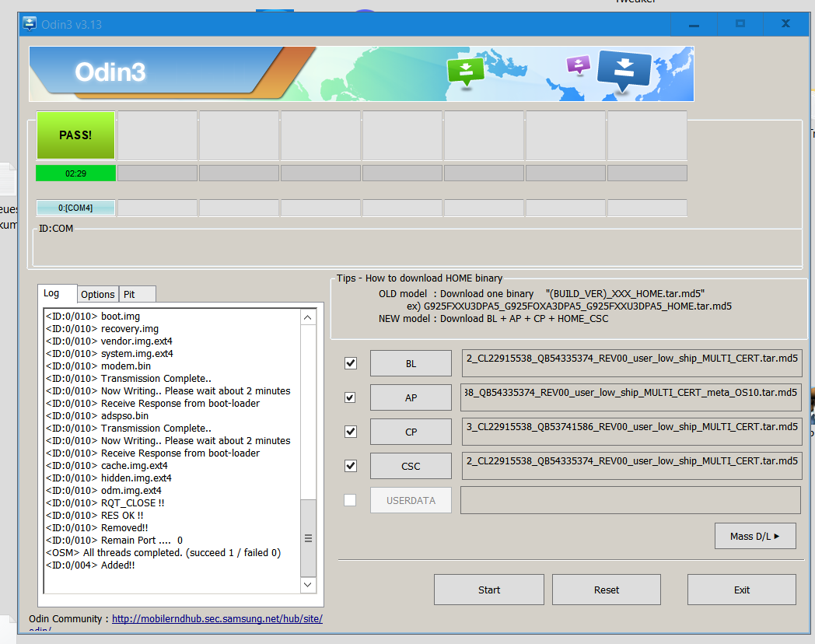Click the USERDATA button
The height and width of the screenshot is (644, 815).
pos(411,500)
